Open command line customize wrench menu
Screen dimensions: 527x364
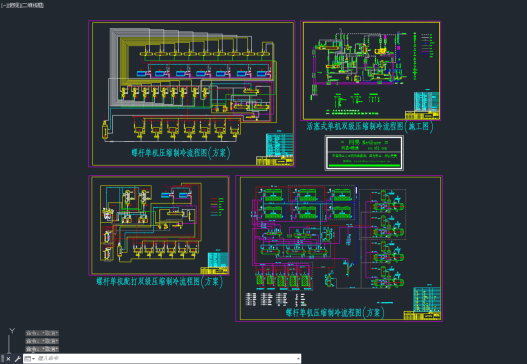[17, 359]
